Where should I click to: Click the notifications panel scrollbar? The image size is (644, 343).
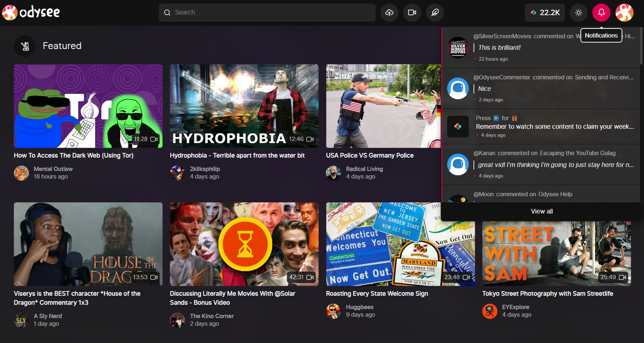click(x=641, y=46)
